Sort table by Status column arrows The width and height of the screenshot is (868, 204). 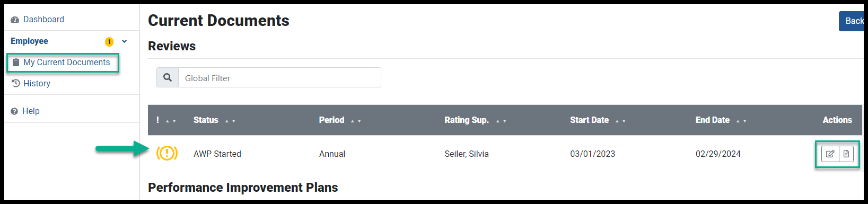[x=230, y=121]
